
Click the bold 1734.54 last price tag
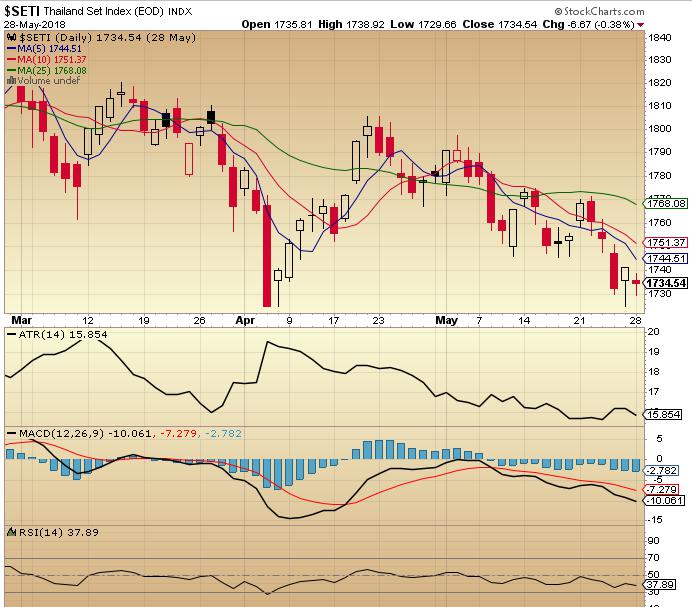666,283
